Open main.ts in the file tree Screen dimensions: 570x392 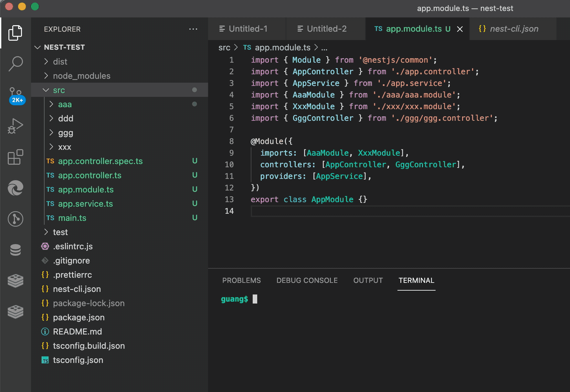point(72,218)
